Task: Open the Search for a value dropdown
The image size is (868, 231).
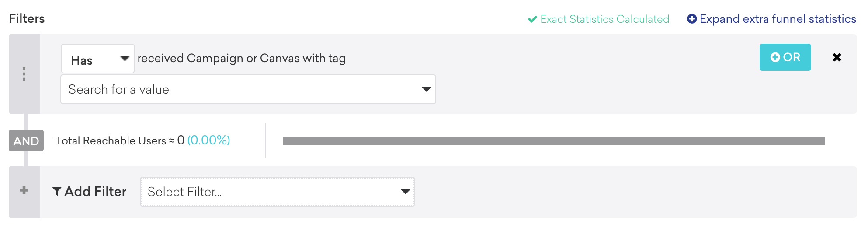Action: 248,89
